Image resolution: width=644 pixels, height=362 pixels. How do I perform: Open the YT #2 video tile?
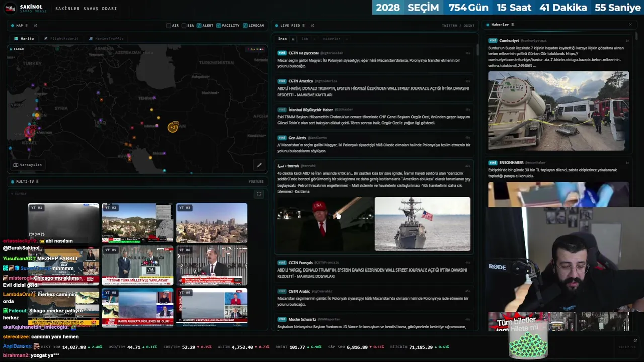point(137,223)
